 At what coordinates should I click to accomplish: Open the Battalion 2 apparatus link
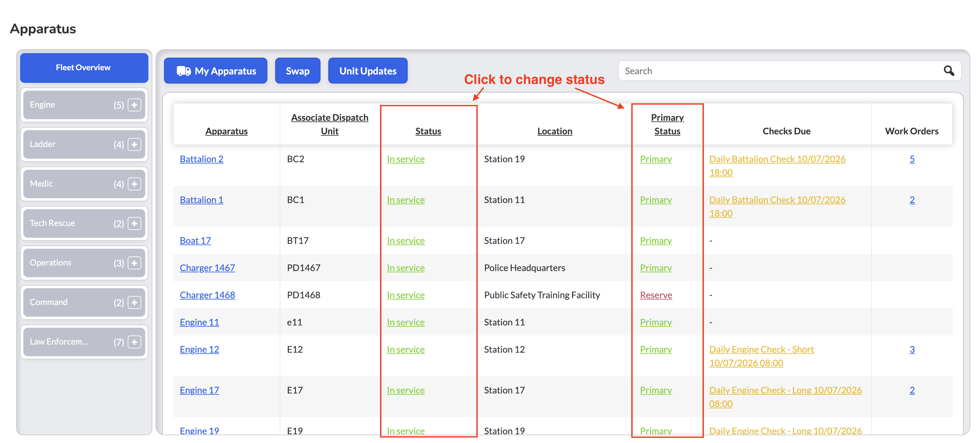[x=201, y=159]
